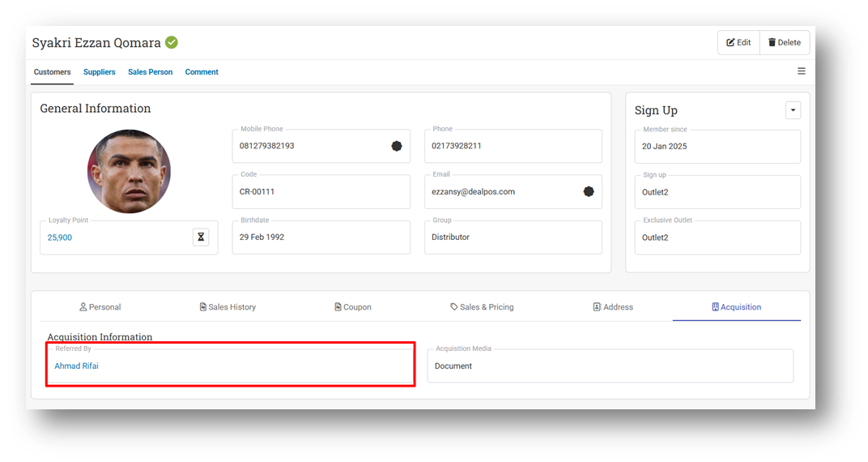Click the Delete button
Image resolution: width=868 pixels, height=462 pixels.
coord(785,43)
